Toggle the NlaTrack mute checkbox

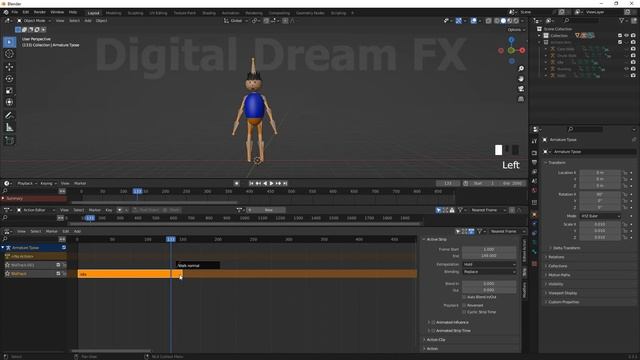(x=58, y=274)
